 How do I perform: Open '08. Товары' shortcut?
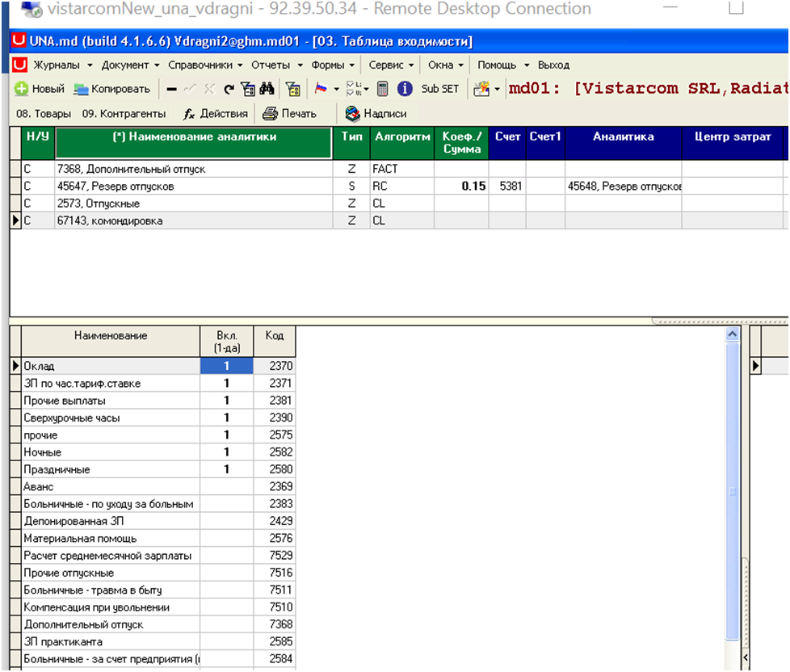pyautogui.click(x=44, y=114)
